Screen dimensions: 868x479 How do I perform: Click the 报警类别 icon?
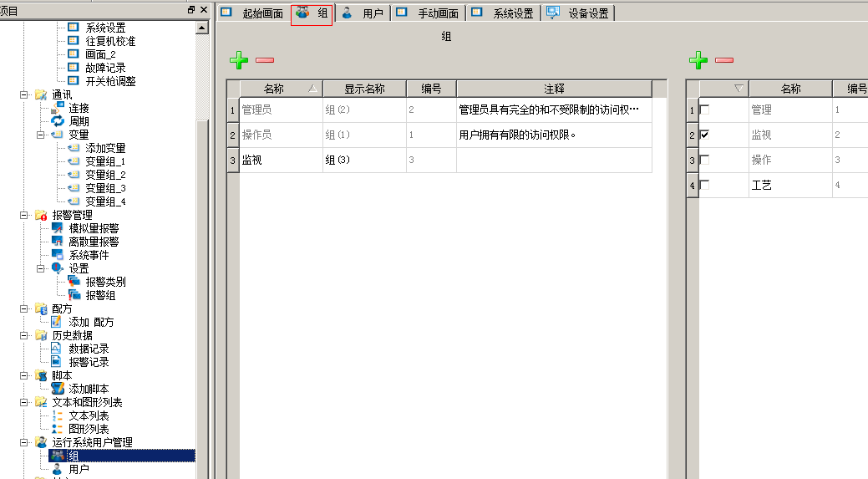74,282
